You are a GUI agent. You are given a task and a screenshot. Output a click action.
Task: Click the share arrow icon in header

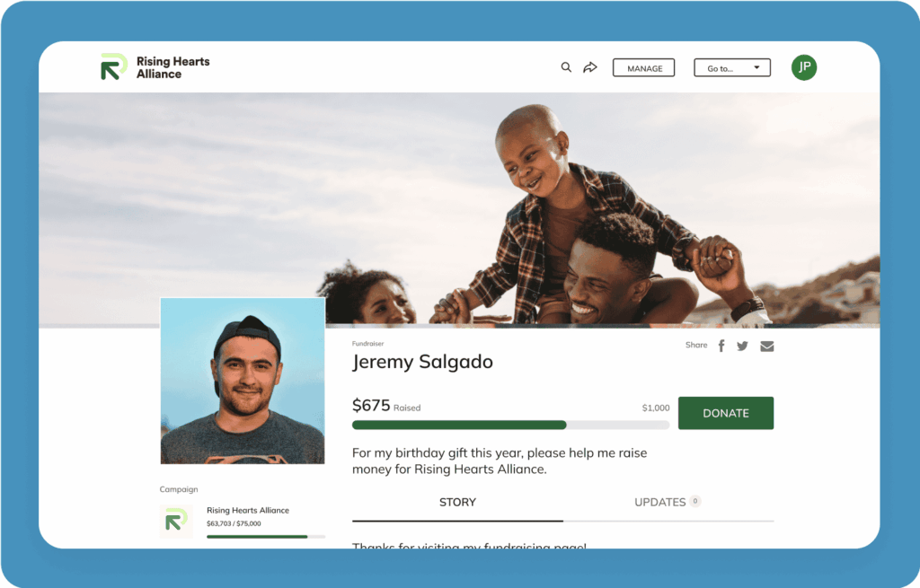(590, 67)
